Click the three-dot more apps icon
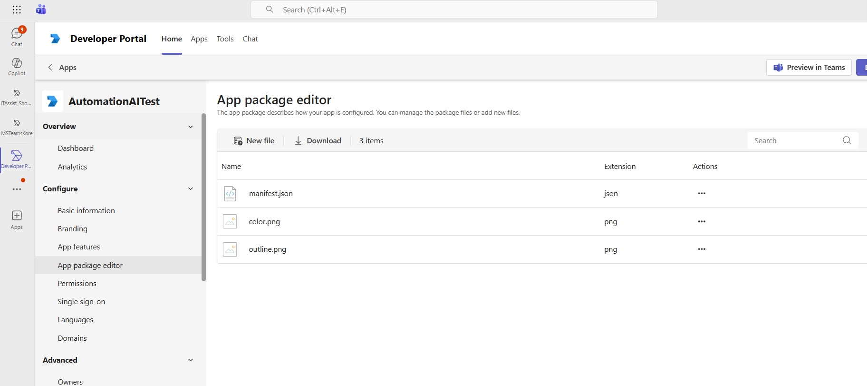This screenshot has height=386, width=868. pyautogui.click(x=17, y=189)
